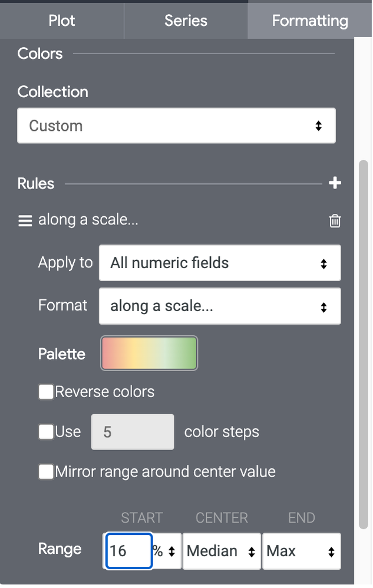
Task: Toggle Mirror range around center value
Action: tap(46, 472)
